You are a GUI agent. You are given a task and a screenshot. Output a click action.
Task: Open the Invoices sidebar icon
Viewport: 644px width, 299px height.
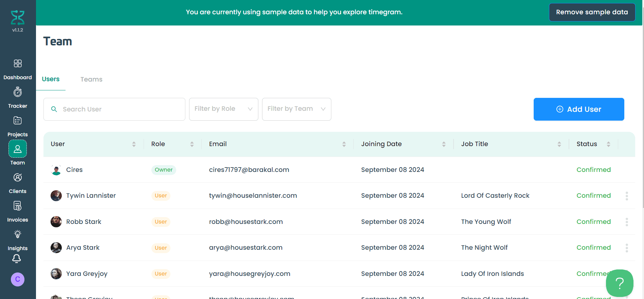(18, 206)
